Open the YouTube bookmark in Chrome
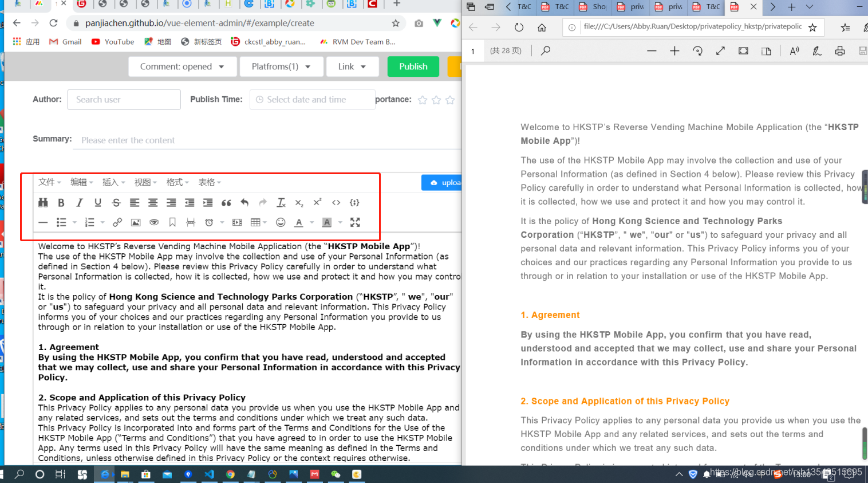 pyautogui.click(x=113, y=42)
